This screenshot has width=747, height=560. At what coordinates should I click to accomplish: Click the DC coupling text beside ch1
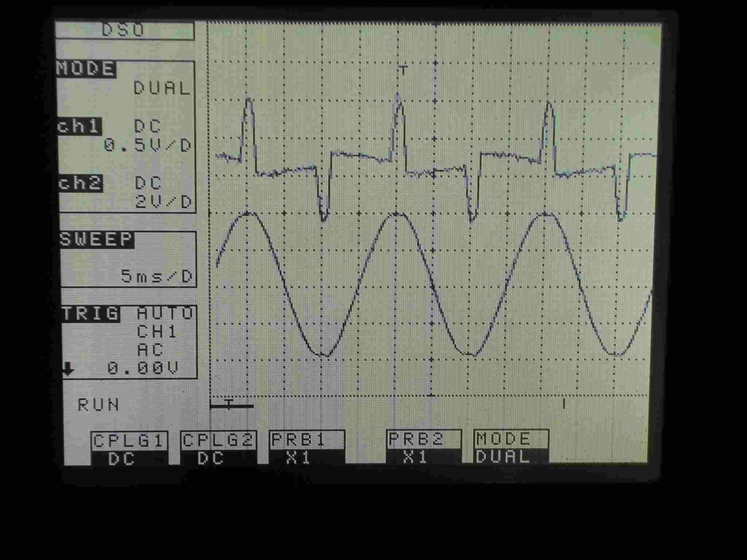click(x=148, y=127)
